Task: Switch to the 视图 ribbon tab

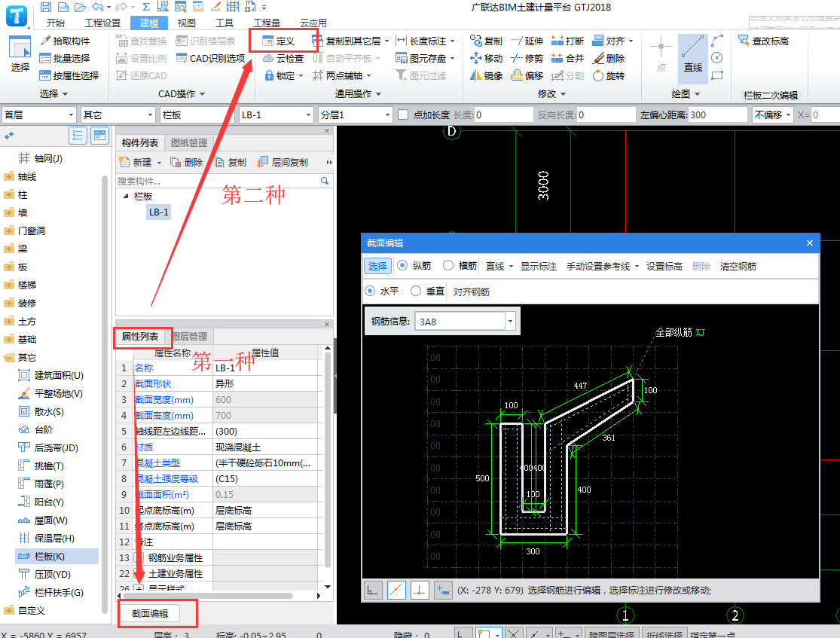Action: coord(186,23)
